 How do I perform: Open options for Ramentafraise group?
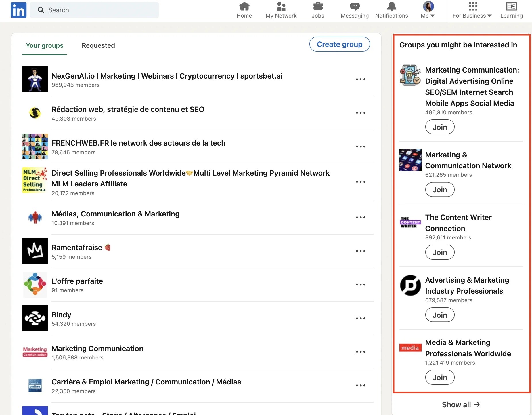(361, 251)
